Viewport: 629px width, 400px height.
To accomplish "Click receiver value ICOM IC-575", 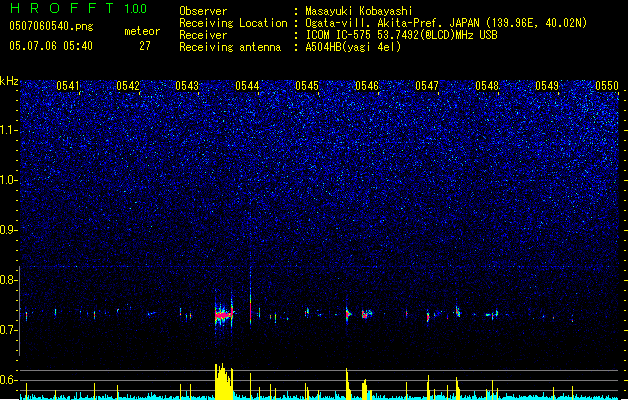I will point(338,35).
